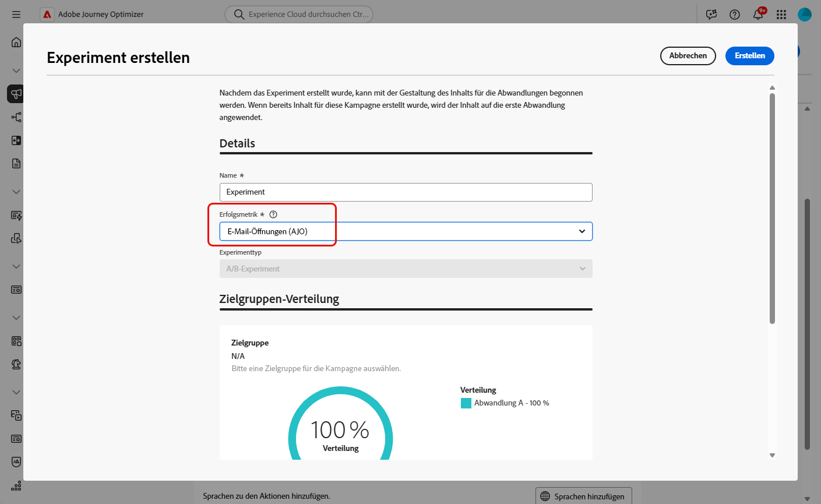Click the Sprachen hinzufügen button
Image resolution: width=821 pixels, height=504 pixels.
pos(583,496)
